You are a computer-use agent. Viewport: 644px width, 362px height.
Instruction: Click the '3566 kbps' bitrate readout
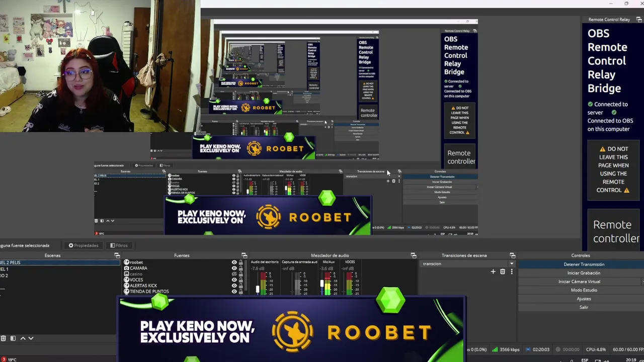pos(510,349)
